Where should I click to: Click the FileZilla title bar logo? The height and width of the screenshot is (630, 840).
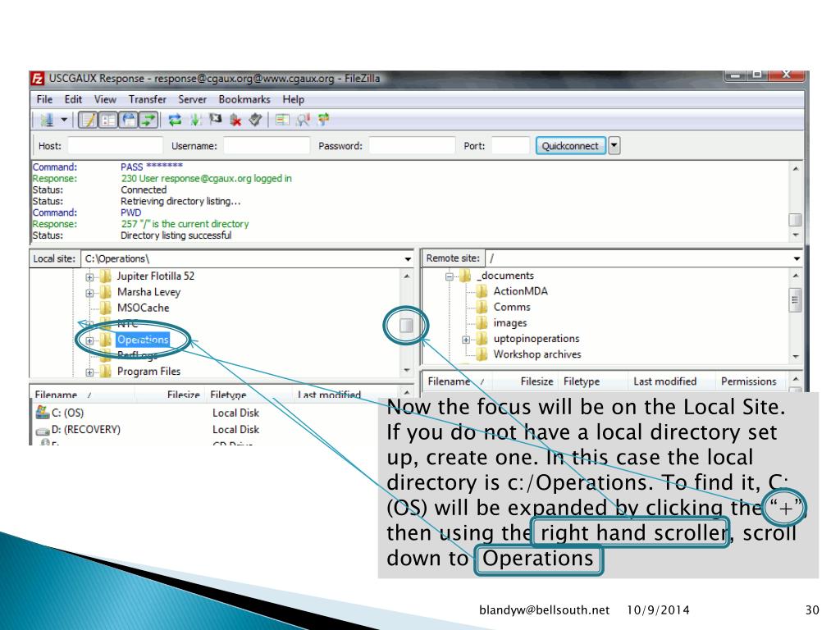pyautogui.click(x=38, y=79)
